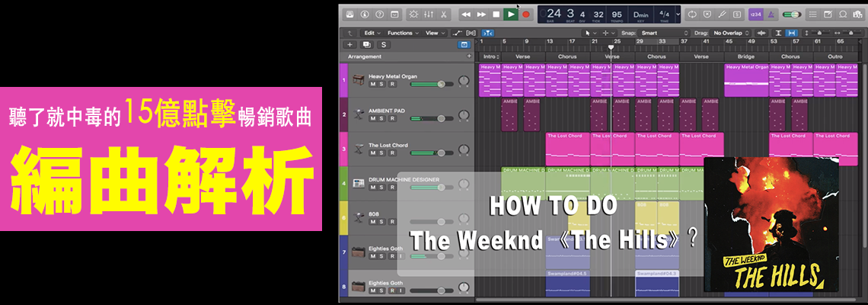Enable the Tuner

tap(722, 14)
